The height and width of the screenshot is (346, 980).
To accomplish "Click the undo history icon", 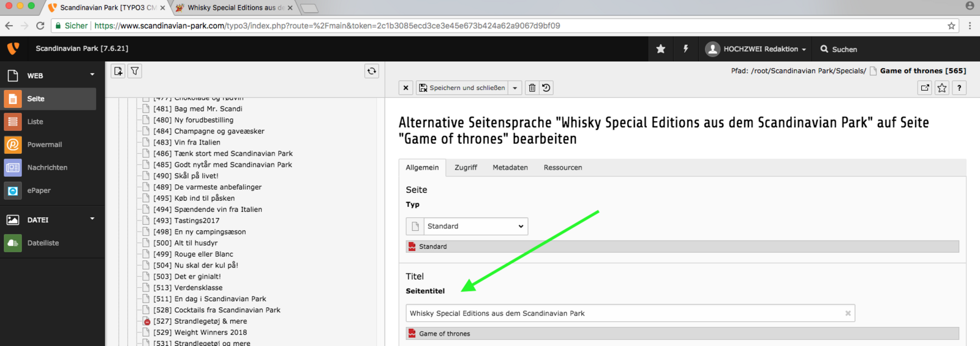I will click(546, 88).
